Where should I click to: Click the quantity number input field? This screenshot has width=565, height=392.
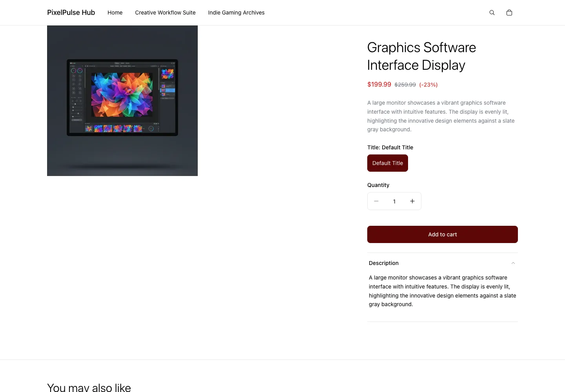(x=394, y=201)
